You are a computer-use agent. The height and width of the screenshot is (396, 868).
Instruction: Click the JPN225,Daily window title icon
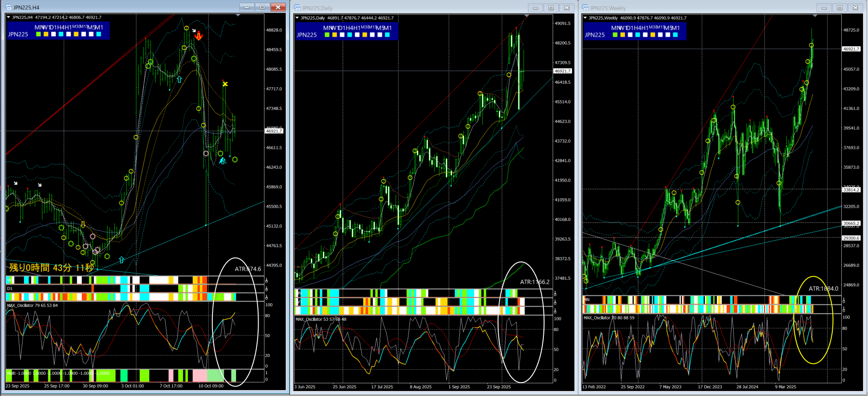pyautogui.click(x=297, y=8)
